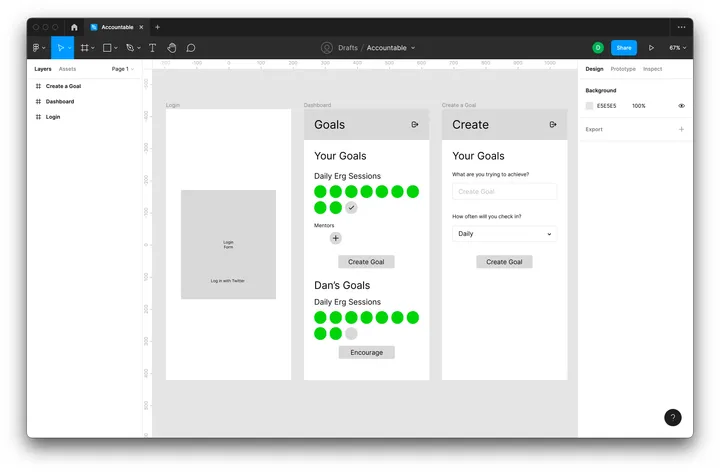Select the Hand tool
720x473 pixels.
172,48
